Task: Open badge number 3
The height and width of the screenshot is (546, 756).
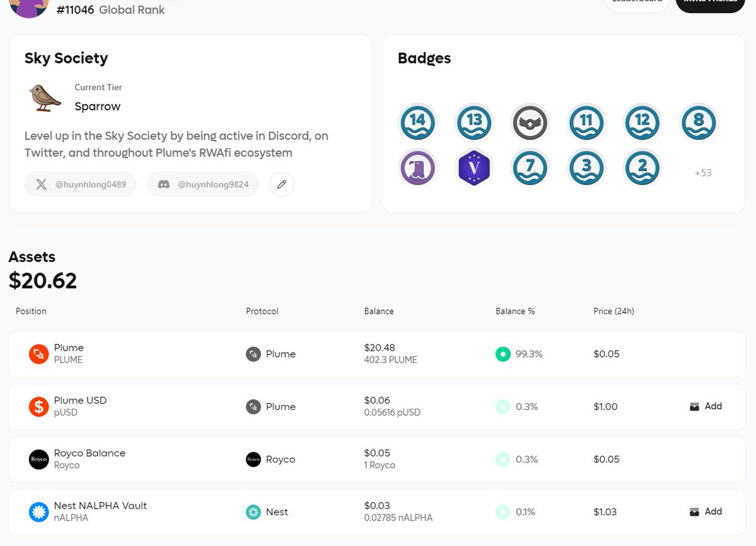Action: [x=586, y=168]
